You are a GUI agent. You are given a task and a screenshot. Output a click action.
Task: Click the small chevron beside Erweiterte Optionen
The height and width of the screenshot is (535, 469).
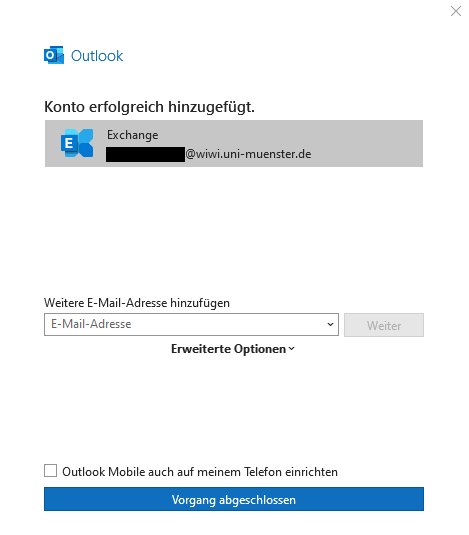tap(291, 349)
